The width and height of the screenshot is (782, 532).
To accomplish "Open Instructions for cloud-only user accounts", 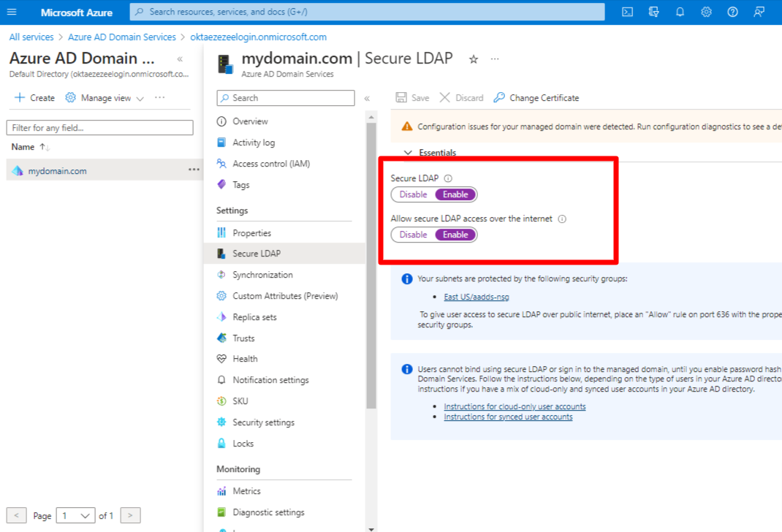I will click(515, 406).
